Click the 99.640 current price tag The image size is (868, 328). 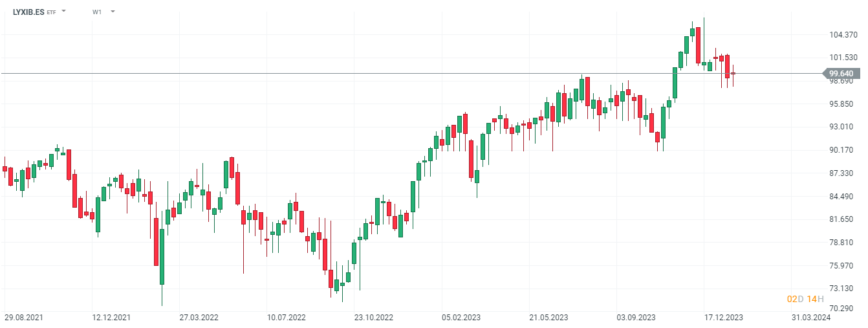[840, 74]
